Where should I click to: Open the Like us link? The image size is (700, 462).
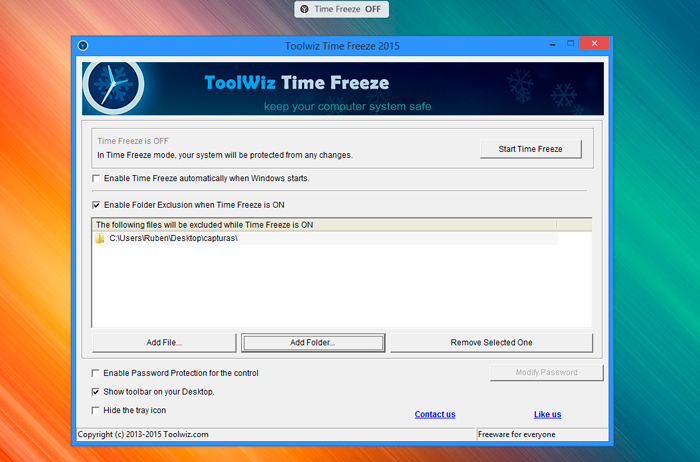(x=547, y=414)
